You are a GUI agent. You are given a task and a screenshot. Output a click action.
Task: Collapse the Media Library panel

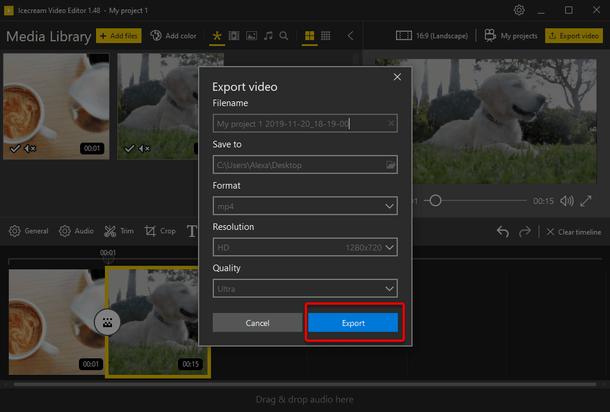click(350, 36)
